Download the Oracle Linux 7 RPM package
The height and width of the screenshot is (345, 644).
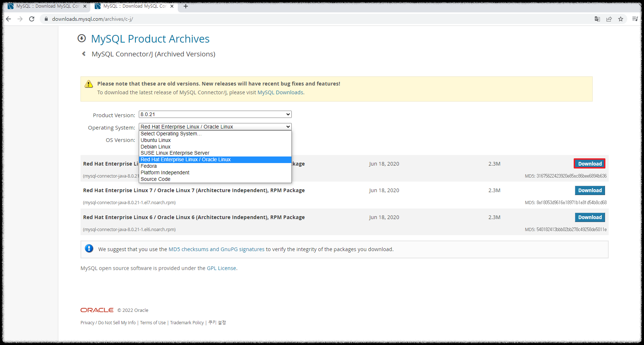click(x=590, y=190)
